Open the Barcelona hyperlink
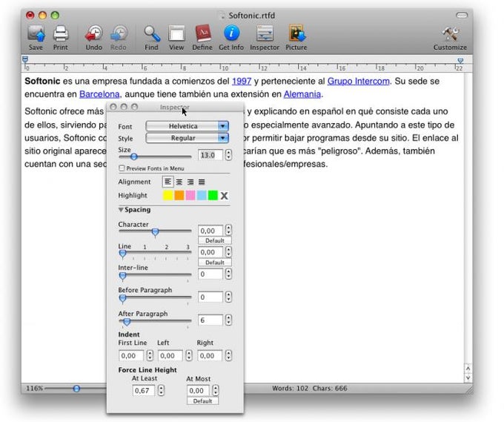 (99, 94)
